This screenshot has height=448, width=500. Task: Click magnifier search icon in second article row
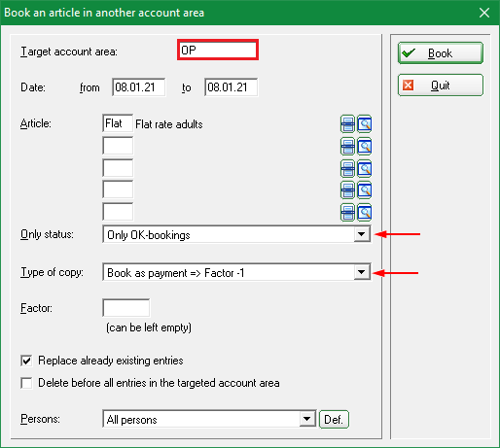click(365, 147)
